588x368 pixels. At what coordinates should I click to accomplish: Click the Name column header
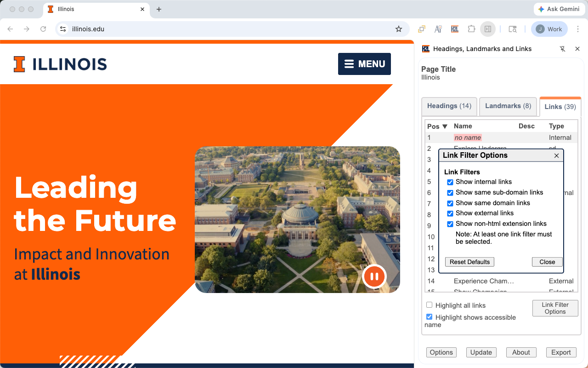[463, 126]
